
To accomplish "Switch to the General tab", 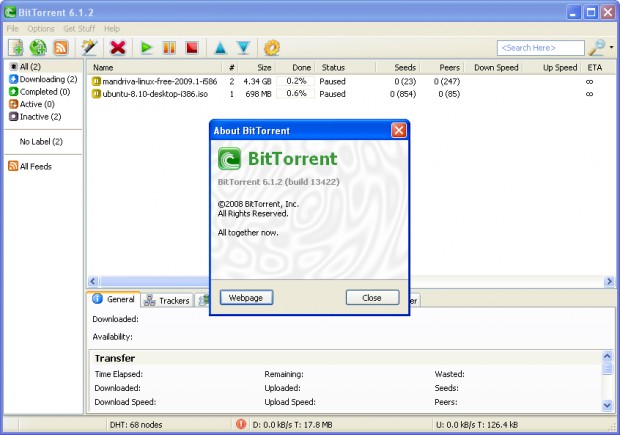I will click(x=114, y=299).
